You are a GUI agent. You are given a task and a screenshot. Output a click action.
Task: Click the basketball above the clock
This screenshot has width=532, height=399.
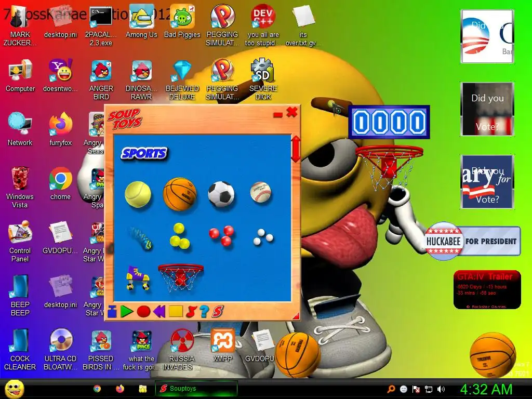click(x=493, y=355)
